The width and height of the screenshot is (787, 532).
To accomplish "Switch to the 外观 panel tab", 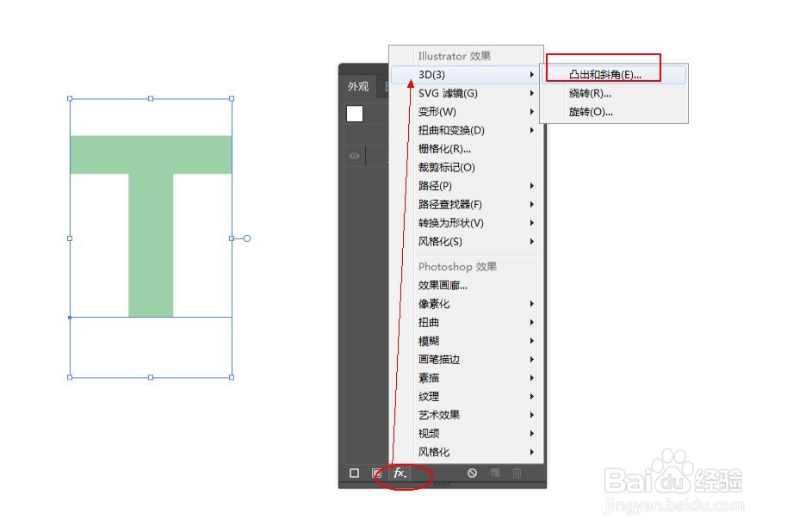I will [358, 86].
